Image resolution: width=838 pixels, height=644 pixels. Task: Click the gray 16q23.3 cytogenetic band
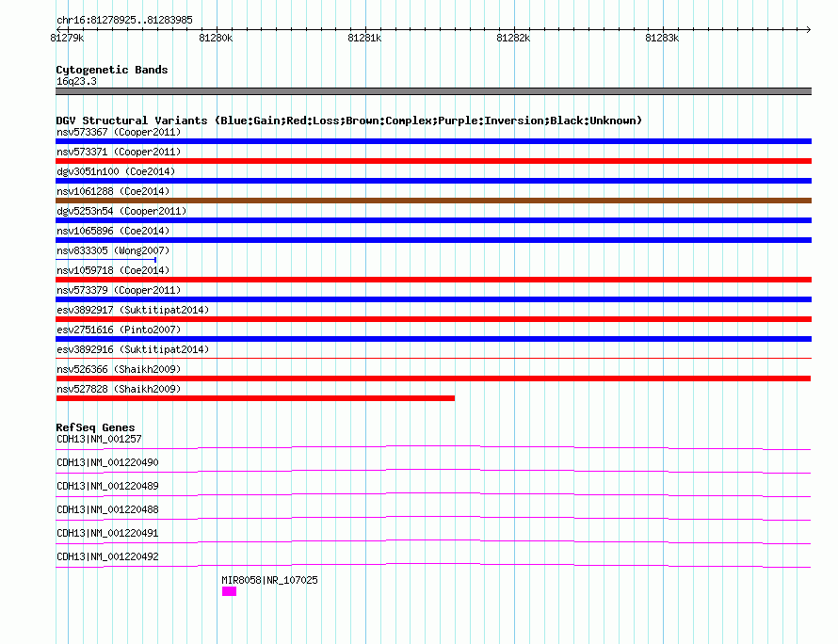[433, 91]
